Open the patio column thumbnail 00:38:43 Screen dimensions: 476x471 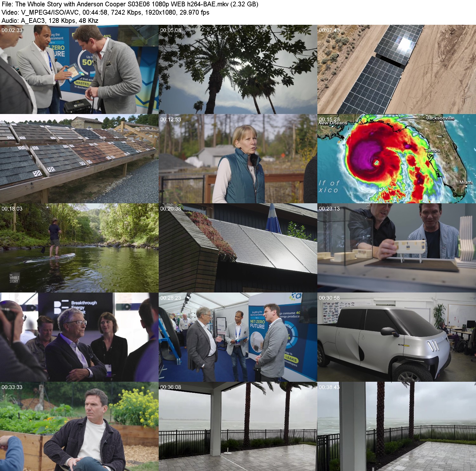click(397, 426)
